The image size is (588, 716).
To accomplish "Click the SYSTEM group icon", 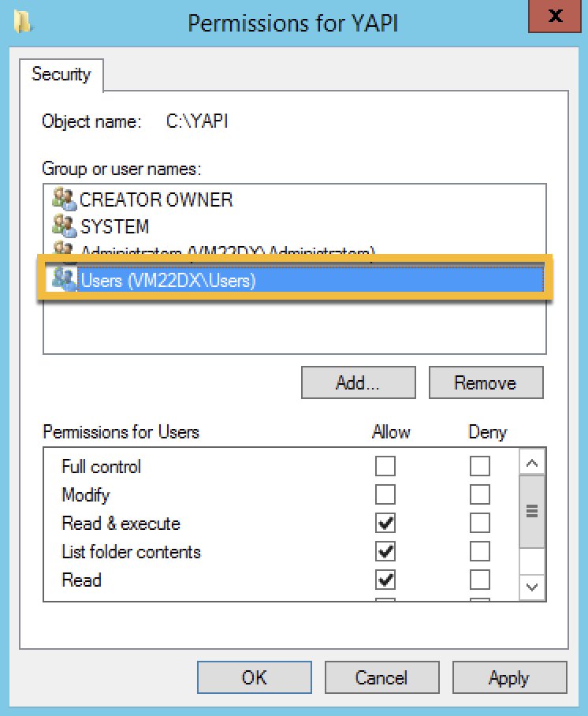I will point(64,226).
